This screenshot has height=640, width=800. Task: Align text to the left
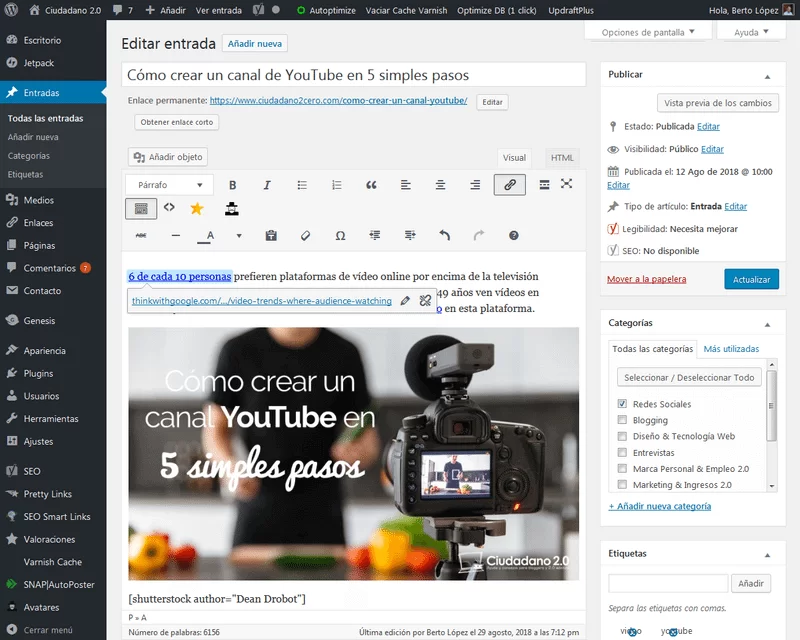(x=406, y=185)
